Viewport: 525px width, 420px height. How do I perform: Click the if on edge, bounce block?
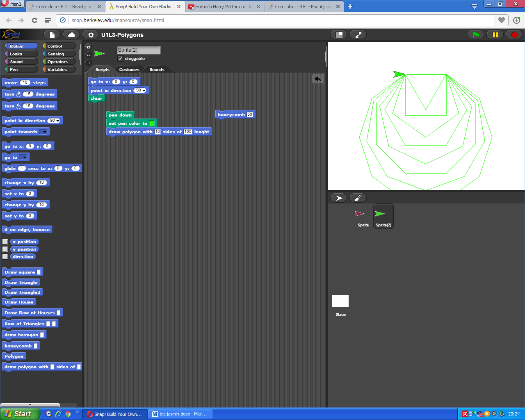click(27, 230)
